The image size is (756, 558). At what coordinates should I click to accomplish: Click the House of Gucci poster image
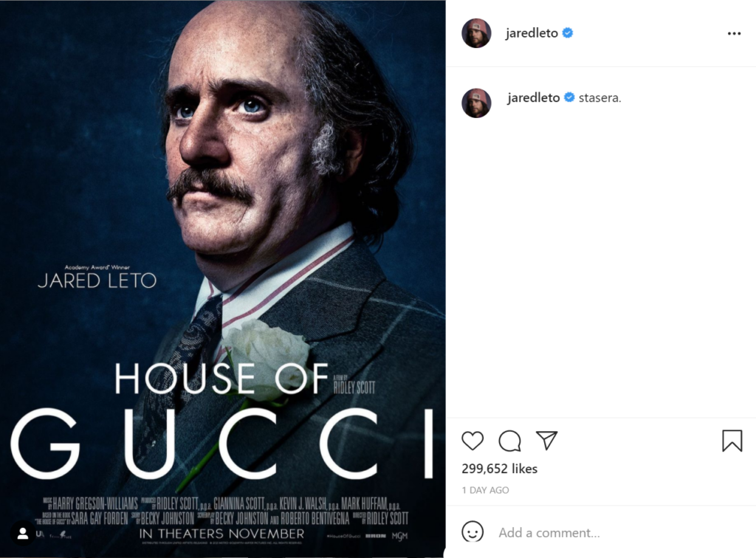(223, 279)
